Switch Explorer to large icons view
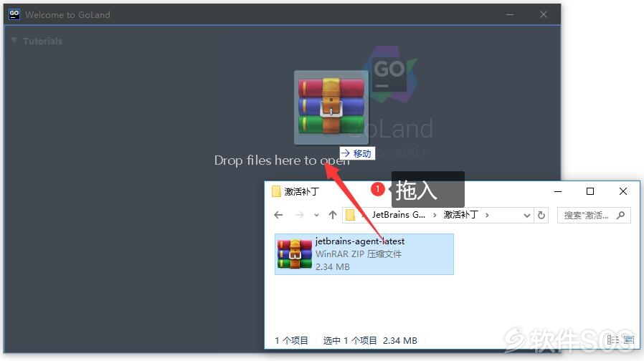 click(x=629, y=340)
